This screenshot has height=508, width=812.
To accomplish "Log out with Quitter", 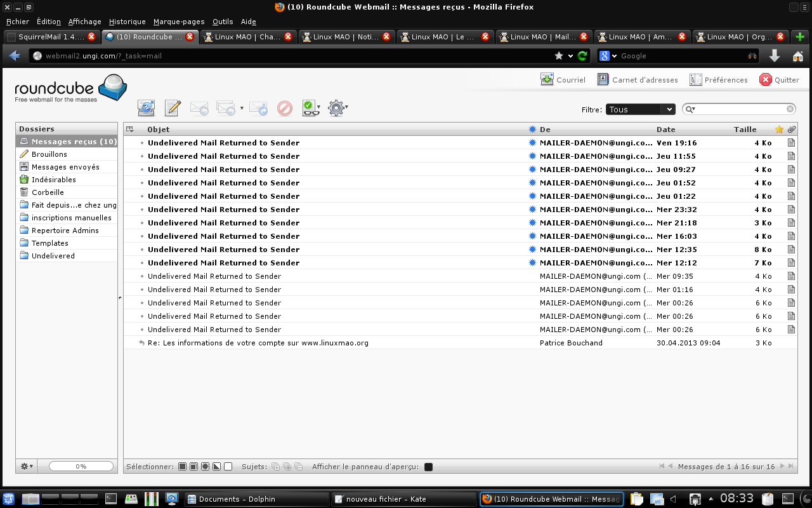I will pyautogui.click(x=780, y=80).
